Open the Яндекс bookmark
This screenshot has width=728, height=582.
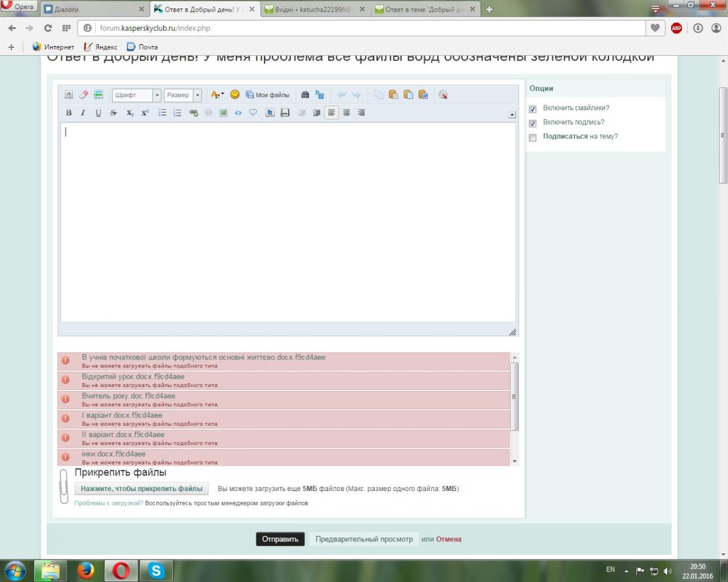[100, 47]
